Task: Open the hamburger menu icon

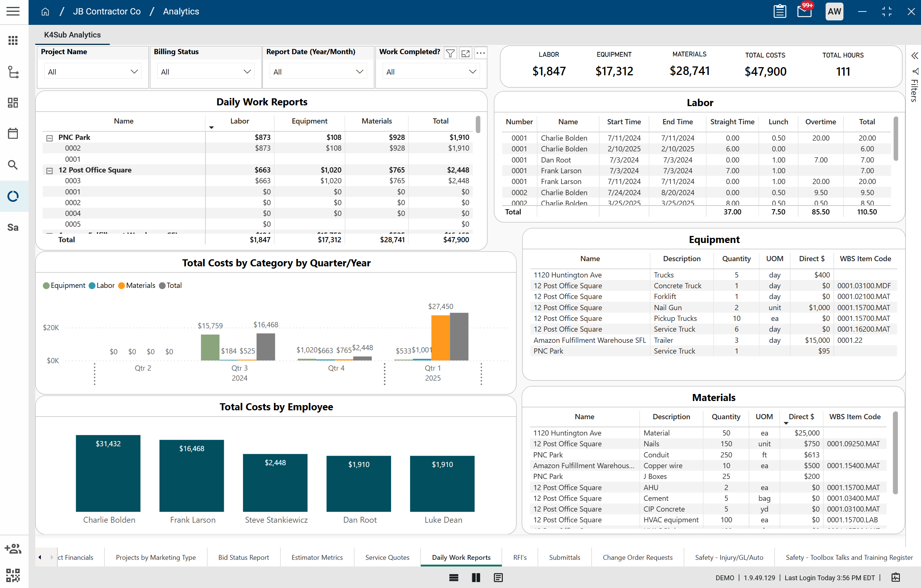Action: click(x=13, y=12)
